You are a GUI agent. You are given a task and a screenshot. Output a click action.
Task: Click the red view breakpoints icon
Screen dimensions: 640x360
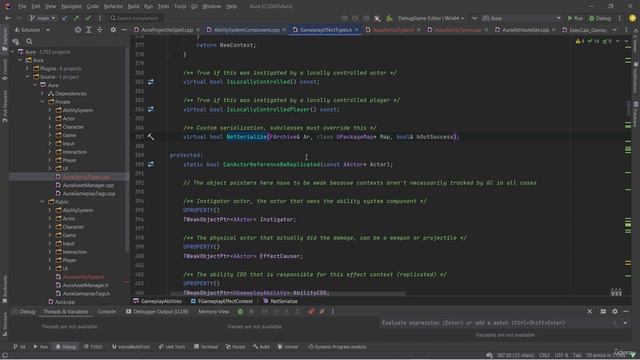tap(311, 311)
